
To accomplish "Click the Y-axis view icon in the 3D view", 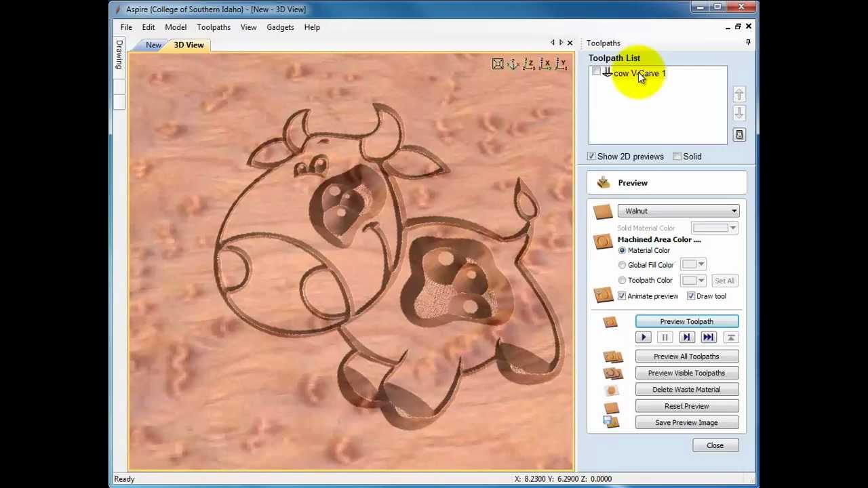I will (x=561, y=64).
